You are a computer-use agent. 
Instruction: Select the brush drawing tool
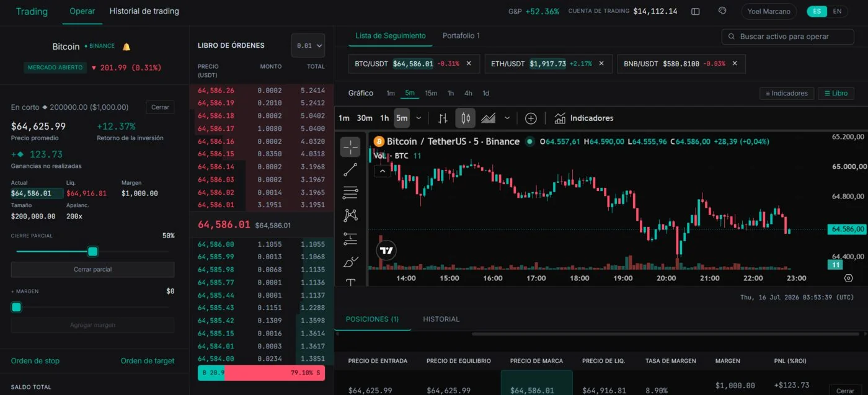click(350, 261)
